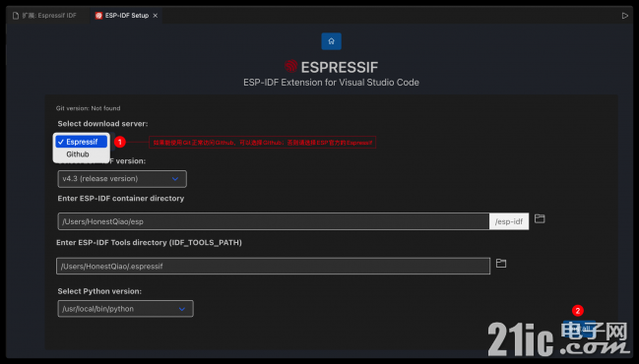Click the Install button under marker 2
Image resolution: width=639 pixels, height=364 pixels.
coord(579,329)
